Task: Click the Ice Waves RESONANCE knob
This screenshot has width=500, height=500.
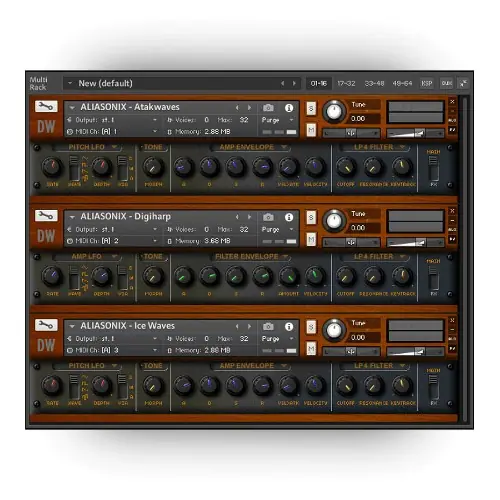Action: (374, 385)
